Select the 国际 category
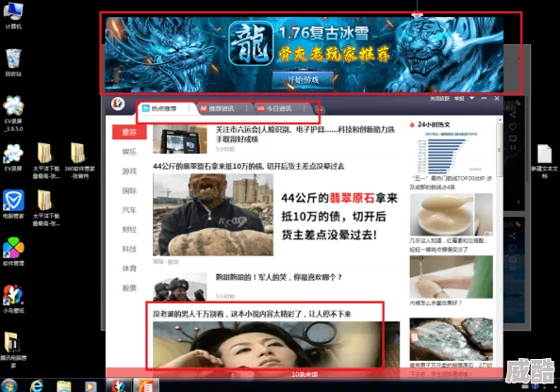The image size is (560, 392). click(x=129, y=190)
